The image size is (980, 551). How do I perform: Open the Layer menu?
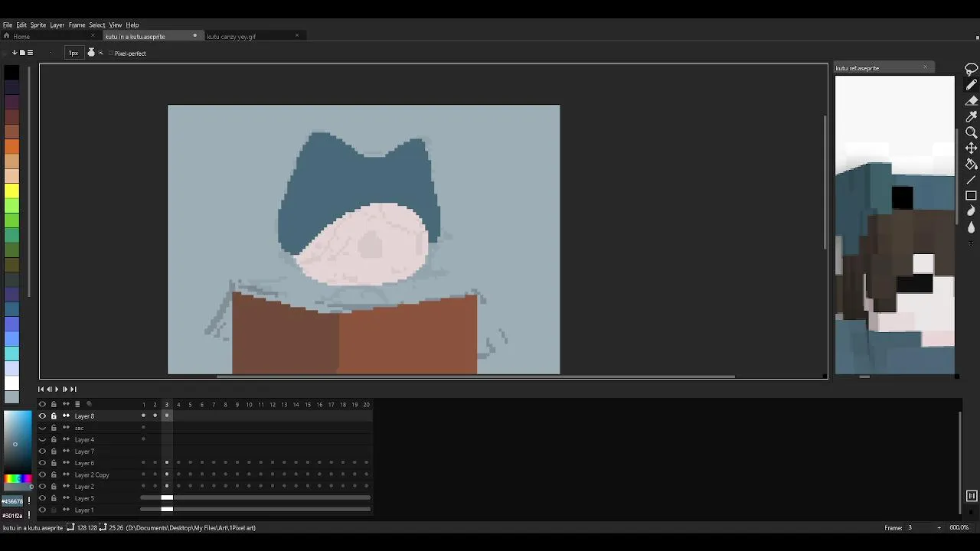(57, 25)
